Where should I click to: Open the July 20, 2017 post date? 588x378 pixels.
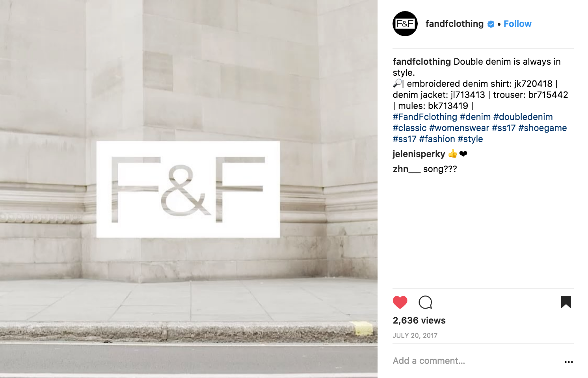coord(415,335)
